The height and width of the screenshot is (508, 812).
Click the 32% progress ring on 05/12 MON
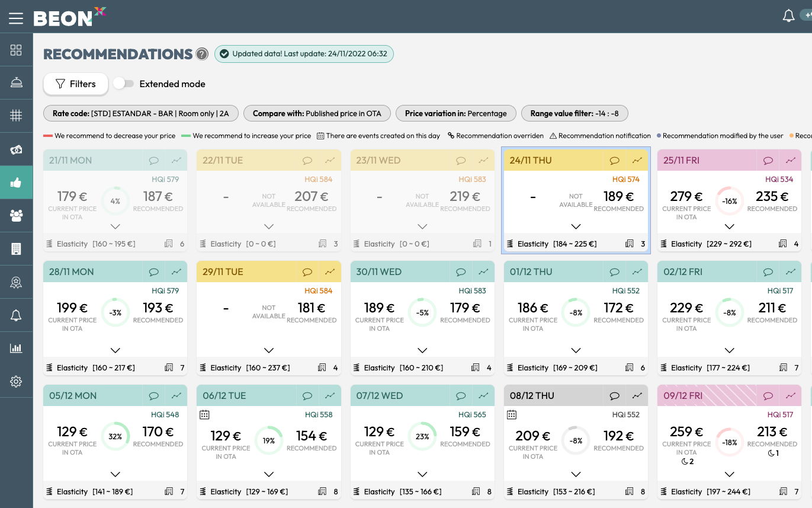pyautogui.click(x=115, y=436)
